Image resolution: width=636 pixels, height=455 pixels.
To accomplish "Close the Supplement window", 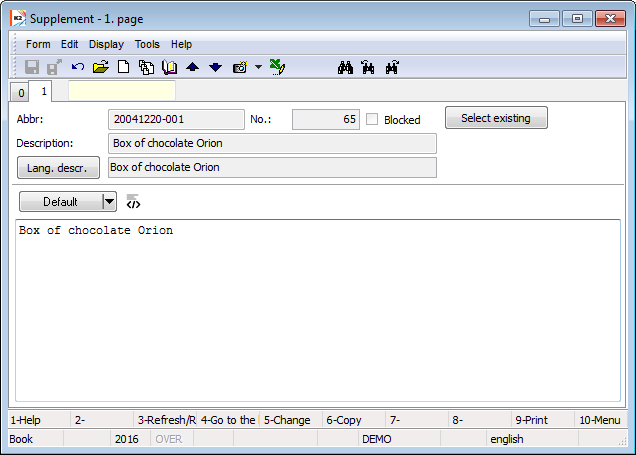I will [610, 19].
